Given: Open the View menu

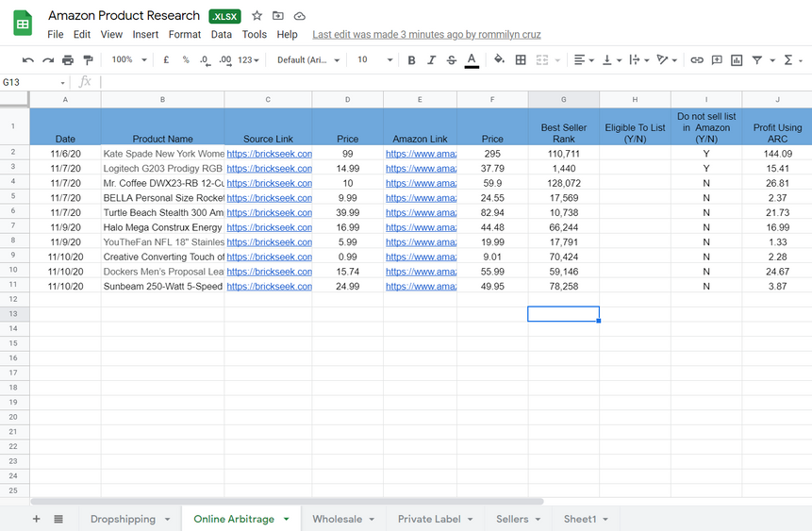Looking at the screenshot, I should [111, 35].
